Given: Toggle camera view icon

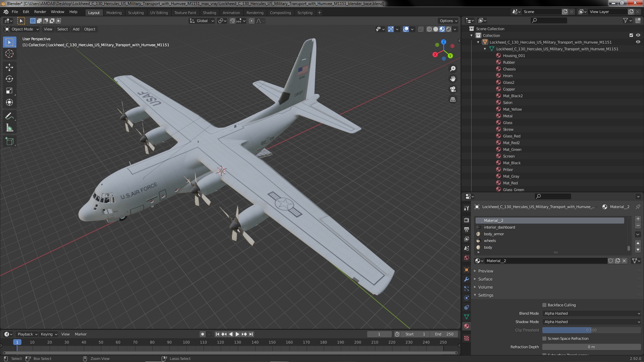Looking at the screenshot, I should 453,89.
